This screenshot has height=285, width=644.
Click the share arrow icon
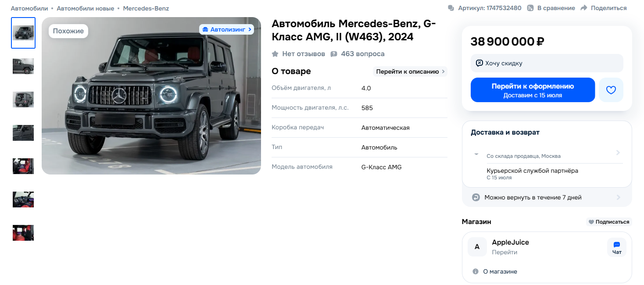point(583,8)
